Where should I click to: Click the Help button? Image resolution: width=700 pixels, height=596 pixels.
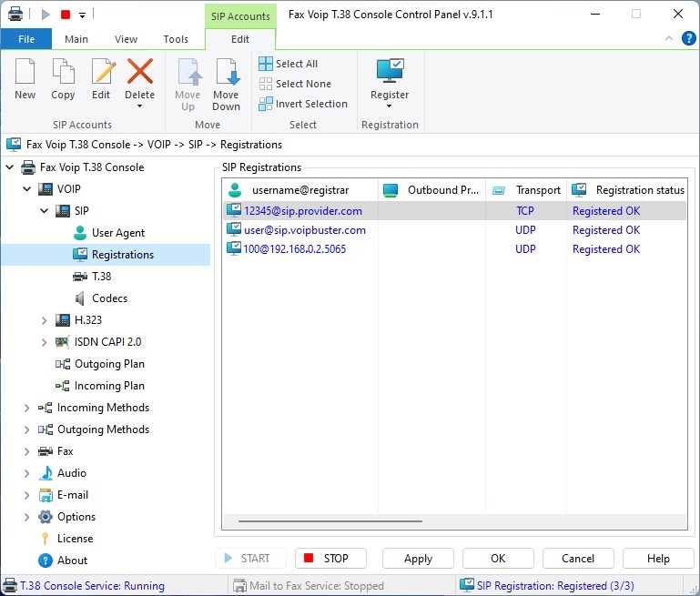coord(658,559)
